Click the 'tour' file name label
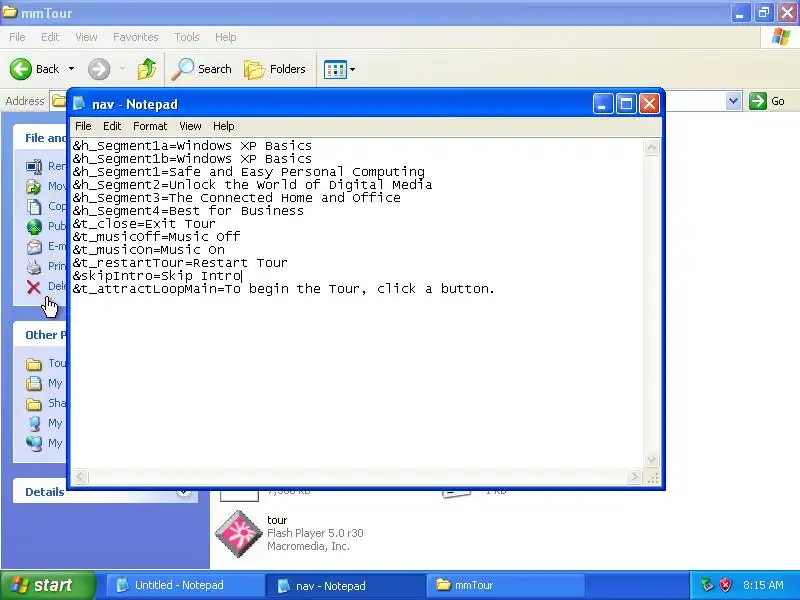This screenshot has width=800, height=600. tap(277, 520)
